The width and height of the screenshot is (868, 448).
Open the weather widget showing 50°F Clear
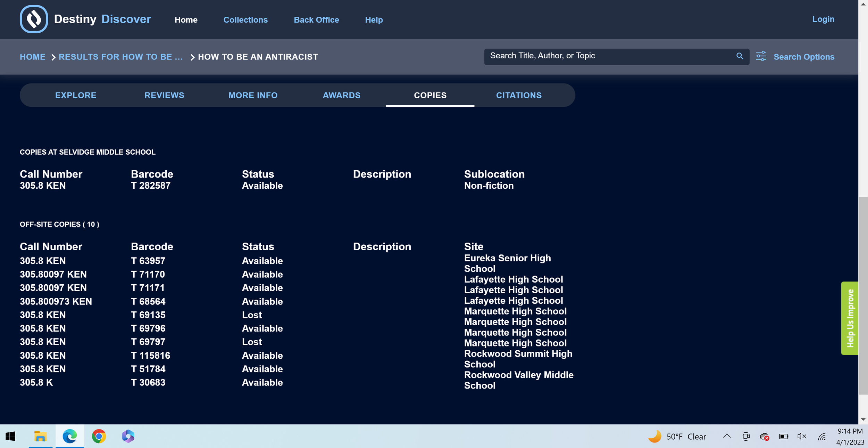(677, 437)
